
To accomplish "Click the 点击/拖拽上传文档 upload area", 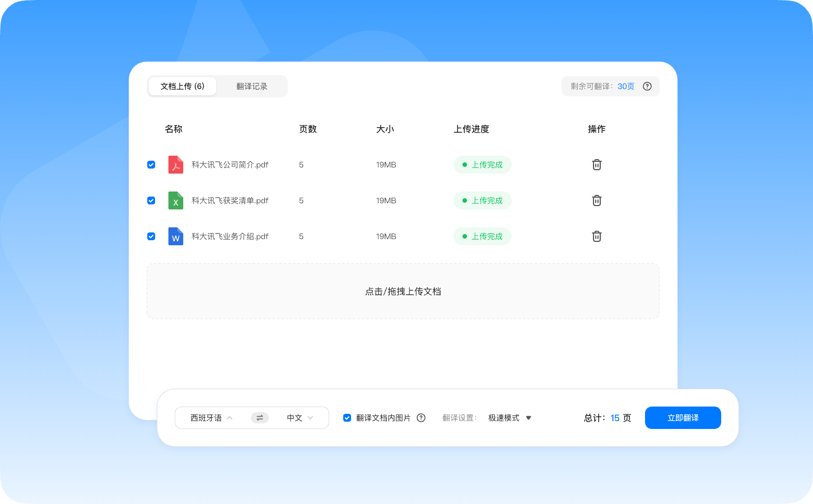I will coord(403,291).
